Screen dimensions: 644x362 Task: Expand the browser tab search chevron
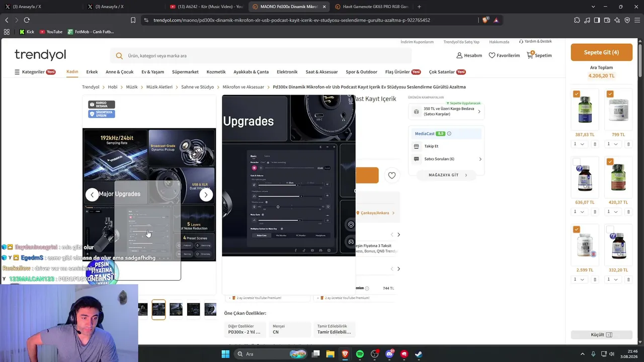[593, 7]
